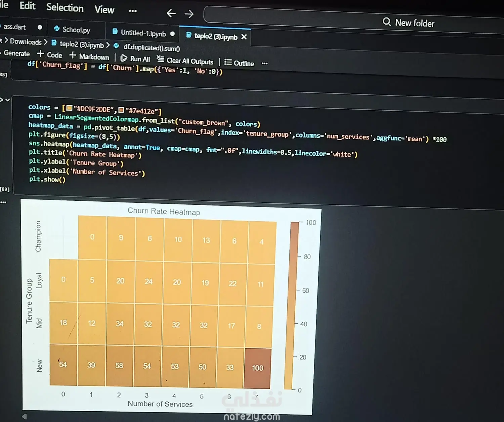
Task: Click the plt.show() code line
Action: (47, 179)
